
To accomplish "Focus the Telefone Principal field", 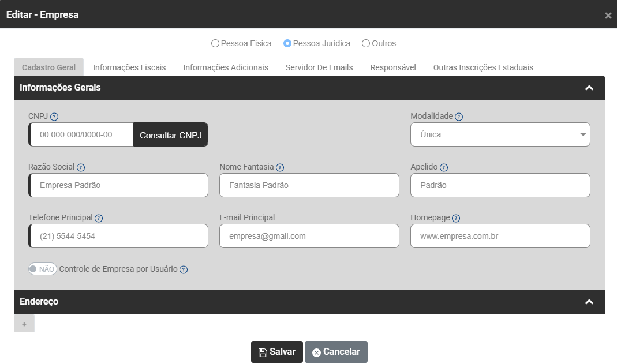I will 118,236.
